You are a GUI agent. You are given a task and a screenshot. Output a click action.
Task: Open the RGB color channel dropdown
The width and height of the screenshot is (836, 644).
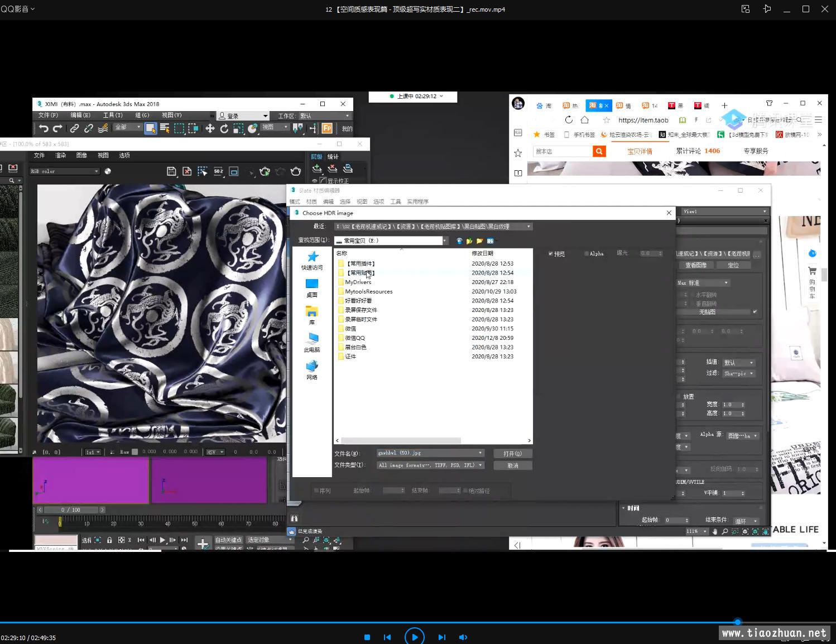pos(65,171)
